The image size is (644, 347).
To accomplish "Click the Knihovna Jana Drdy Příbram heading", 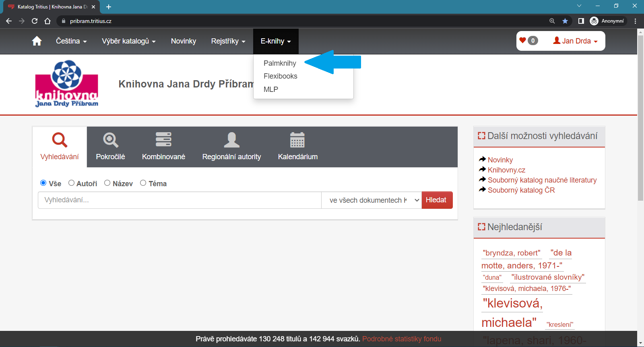I will pos(186,84).
